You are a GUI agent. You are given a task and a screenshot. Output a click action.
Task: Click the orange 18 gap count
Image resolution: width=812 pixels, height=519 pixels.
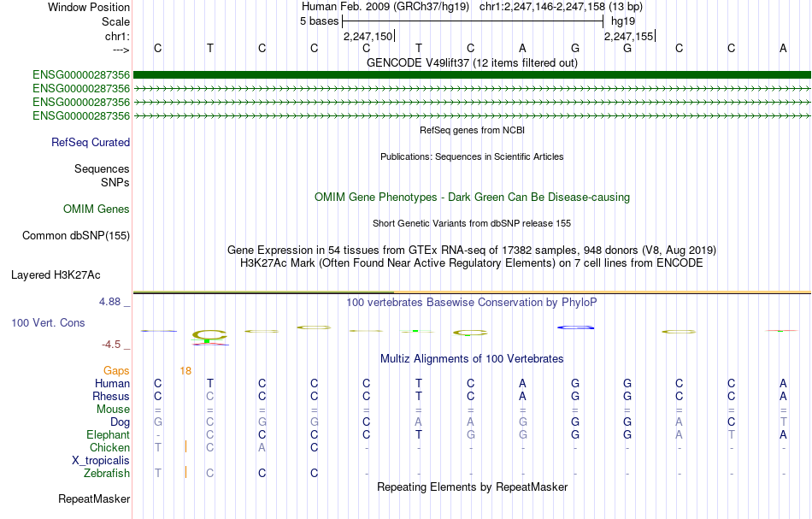click(x=185, y=370)
